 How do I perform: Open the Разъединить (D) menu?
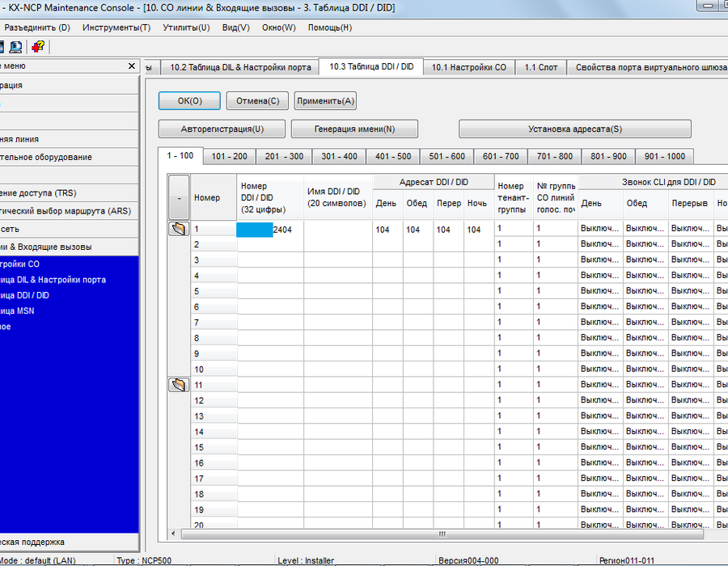[x=37, y=27]
